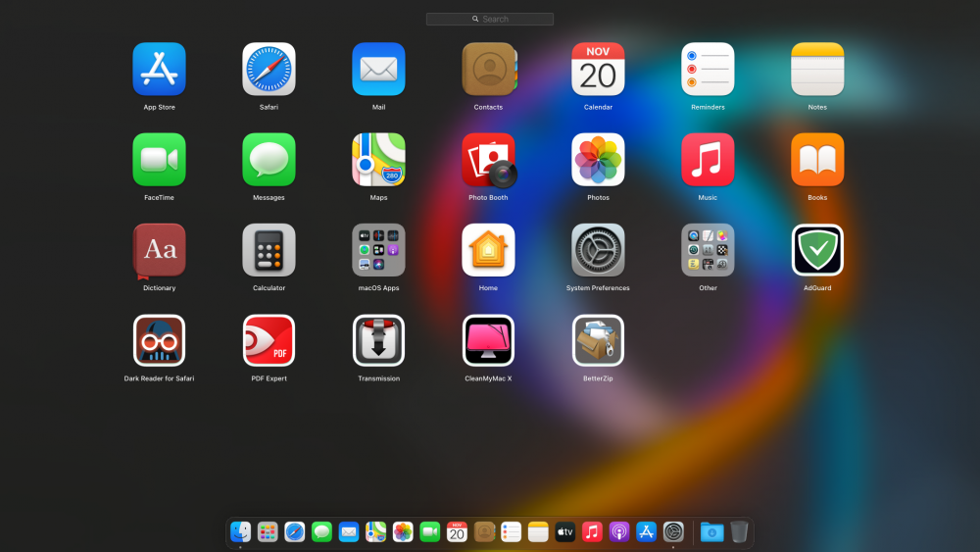Open Dark Reader for Safari
The image size is (980, 552).
click(x=160, y=340)
